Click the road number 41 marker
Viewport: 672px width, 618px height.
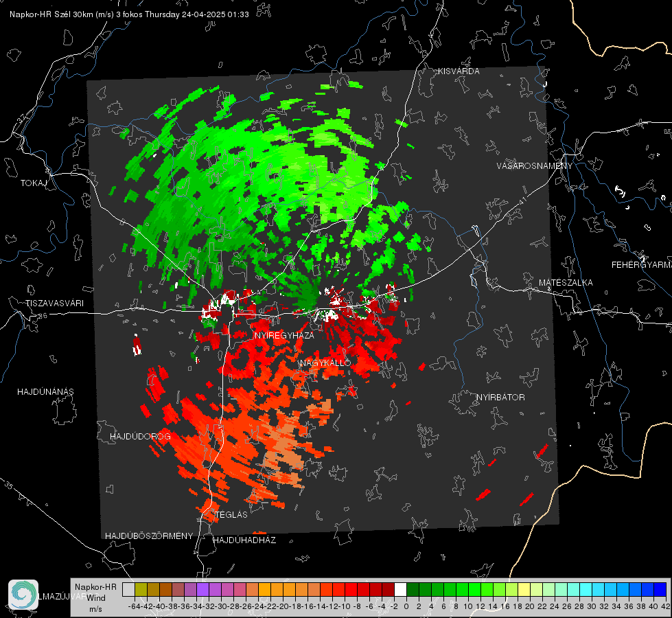pyautogui.click(x=523, y=201)
